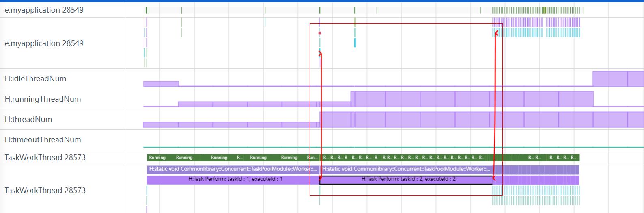This screenshot has width=644, height=213.
Task: Click the leftmost idleThreadNum counter block
Action: (161, 84)
